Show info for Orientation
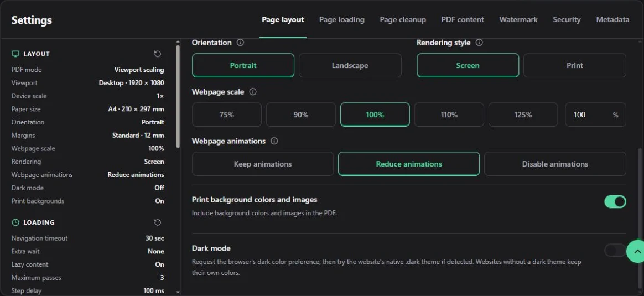This screenshot has width=644, height=296. coord(240,43)
